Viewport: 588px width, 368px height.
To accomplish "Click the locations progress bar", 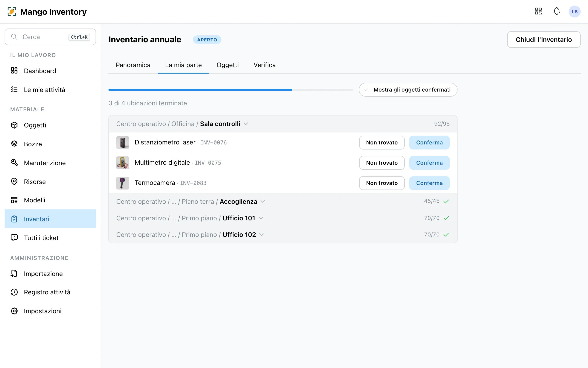I will (x=231, y=90).
